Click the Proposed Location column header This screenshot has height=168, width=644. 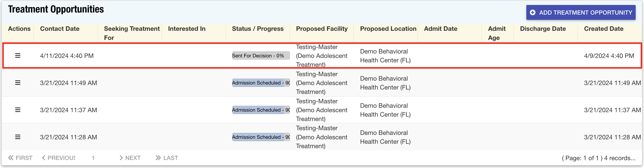388,29
